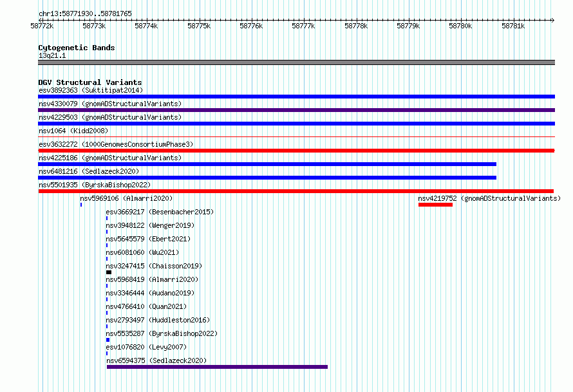Select the blue bar under nsv4225186
Image resolution: width=573 pixels, height=392 pixels.
(x=267, y=164)
